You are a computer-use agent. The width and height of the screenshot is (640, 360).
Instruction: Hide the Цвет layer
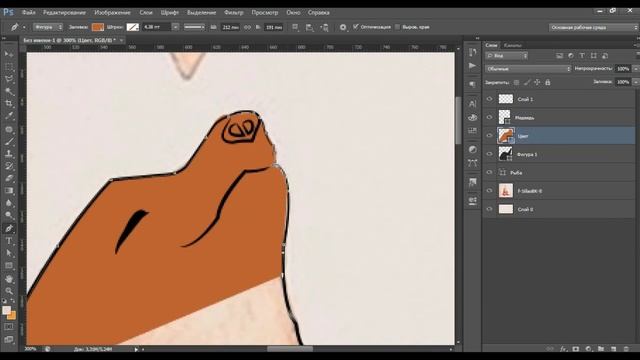pyautogui.click(x=489, y=136)
